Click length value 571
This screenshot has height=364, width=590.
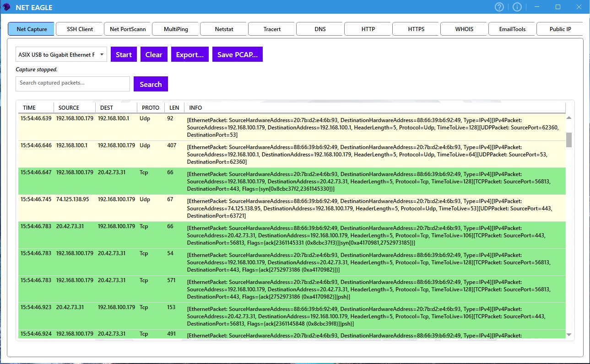click(x=172, y=280)
